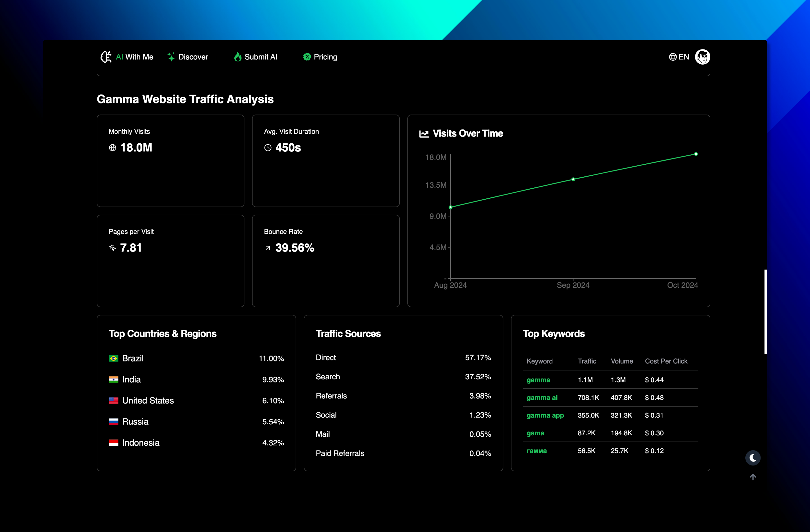Click the 39.56% bounce rate value
The image size is (810, 532).
click(x=295, y=248)
